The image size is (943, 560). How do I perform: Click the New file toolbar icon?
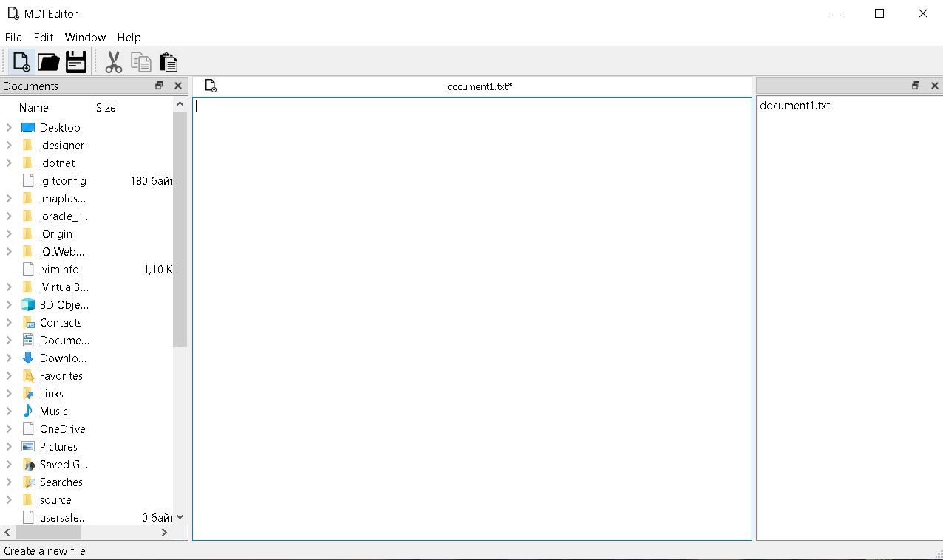[x=21, y=62]
